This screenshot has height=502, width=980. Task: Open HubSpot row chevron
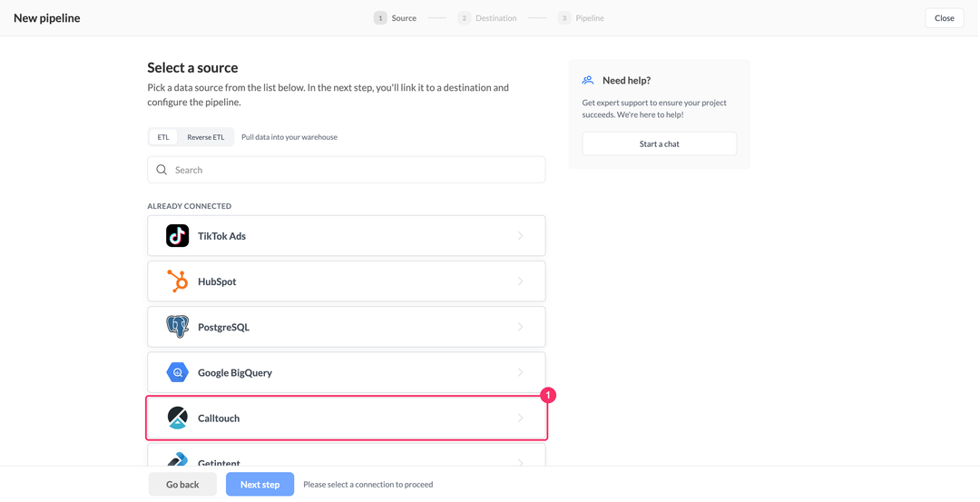[x=521, y=281]
